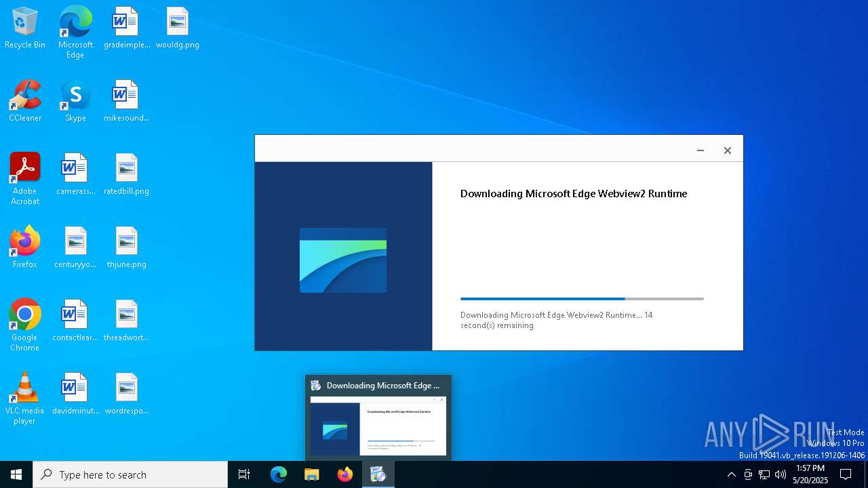The height and width of the screenshot is (488, 868).
Task: Open the network status tray icon
Action: (764, 474)
